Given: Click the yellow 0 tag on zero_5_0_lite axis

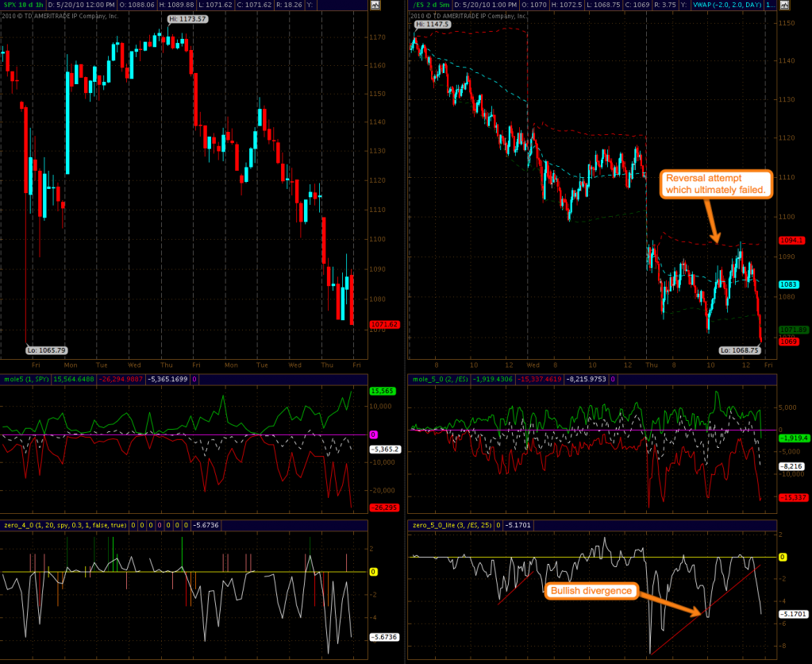Looking at the screenshot, I should [783, 558].
